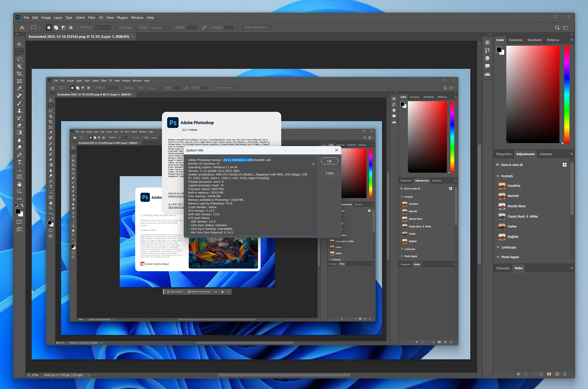The image size is (588, 389).
Task: Select the Hand tool
Action: point(19,184)
